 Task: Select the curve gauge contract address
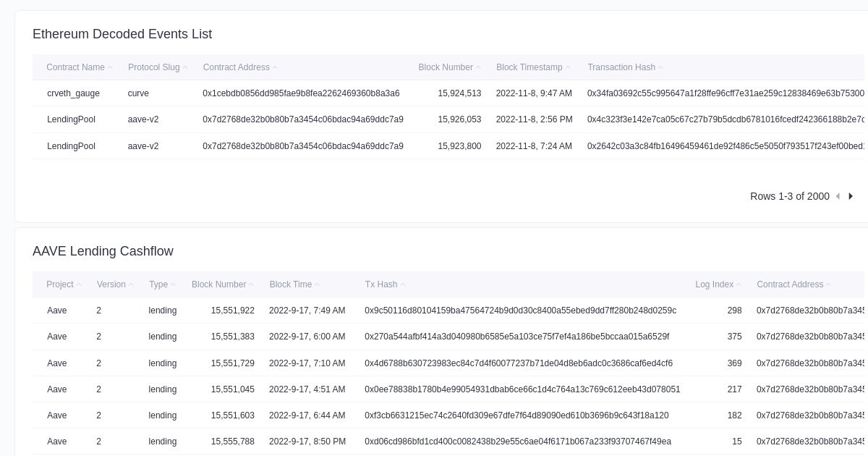coord(301,93)
